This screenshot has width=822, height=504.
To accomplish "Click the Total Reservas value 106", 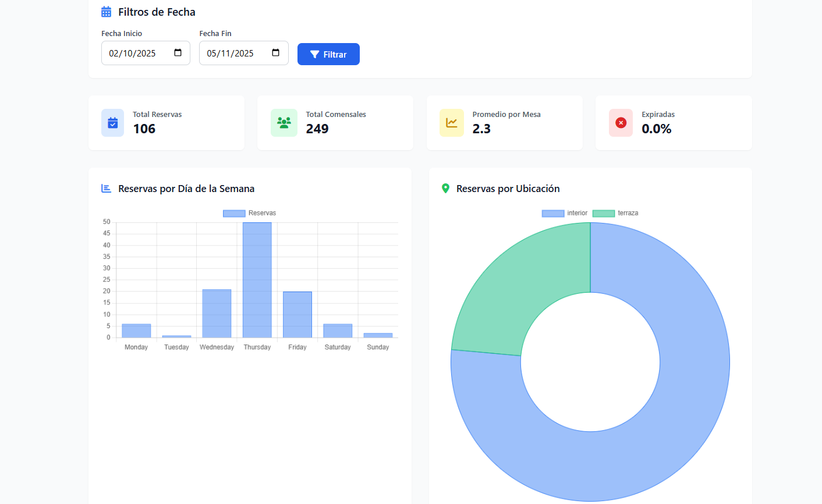I will tap(145, 129).
